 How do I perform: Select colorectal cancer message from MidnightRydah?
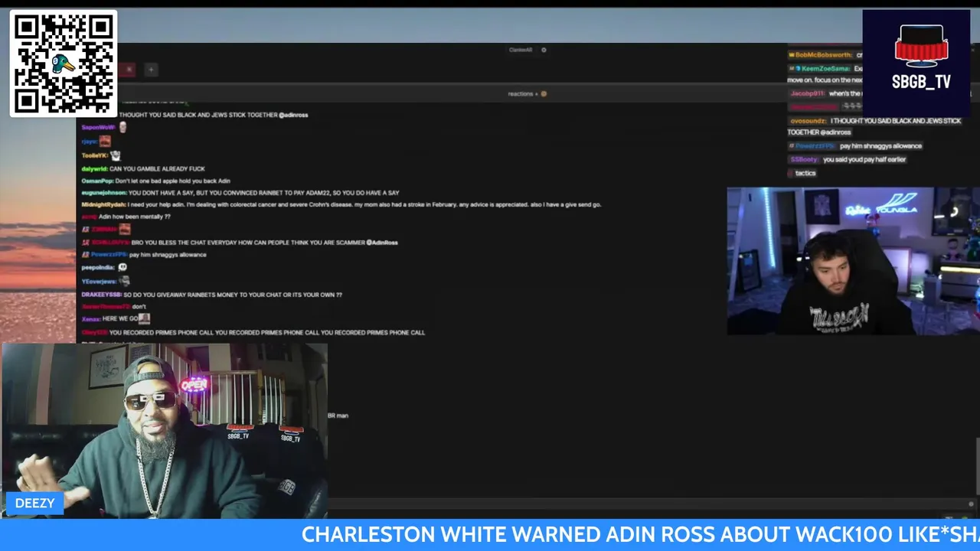(x=364, y=205)
